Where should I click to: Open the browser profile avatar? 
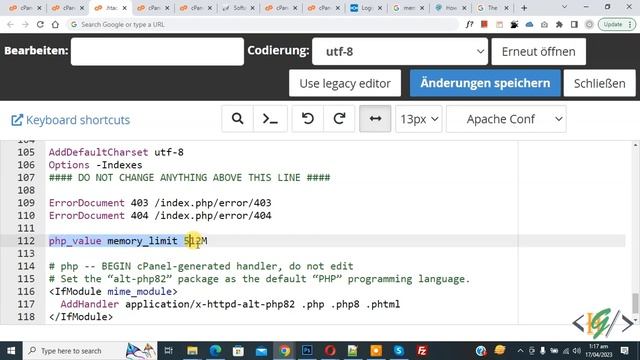tap(589, 24)
